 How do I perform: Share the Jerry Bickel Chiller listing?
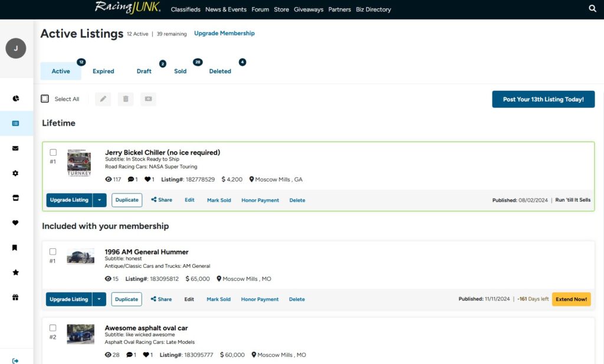point(162,199)
